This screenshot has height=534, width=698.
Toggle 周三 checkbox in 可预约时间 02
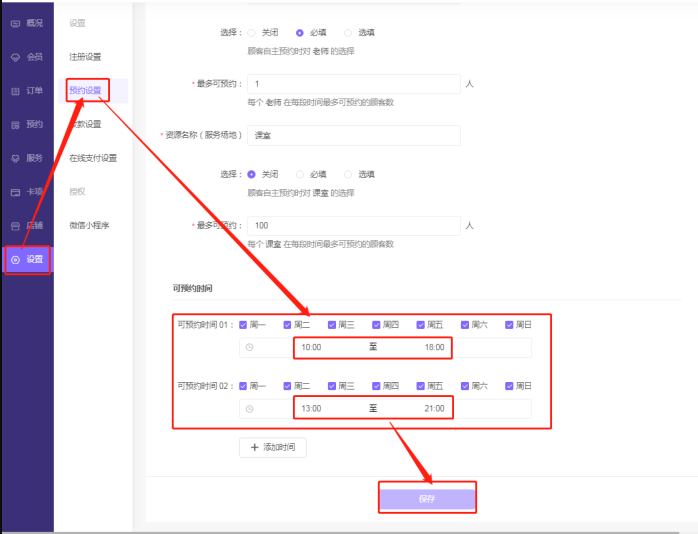(332, 386)
